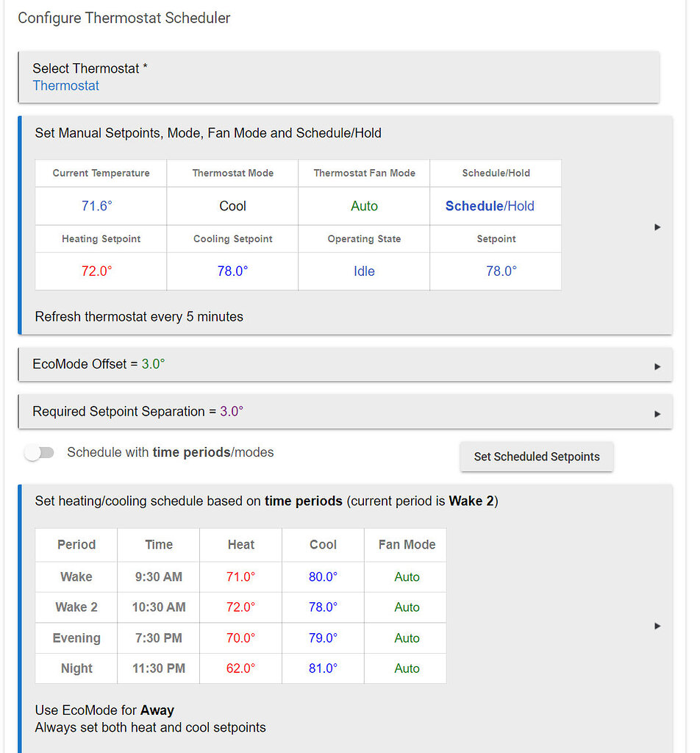Viewport: 700px width, 753px height.
Task: Expand the time periods schedule section
Action: (657, 626)
